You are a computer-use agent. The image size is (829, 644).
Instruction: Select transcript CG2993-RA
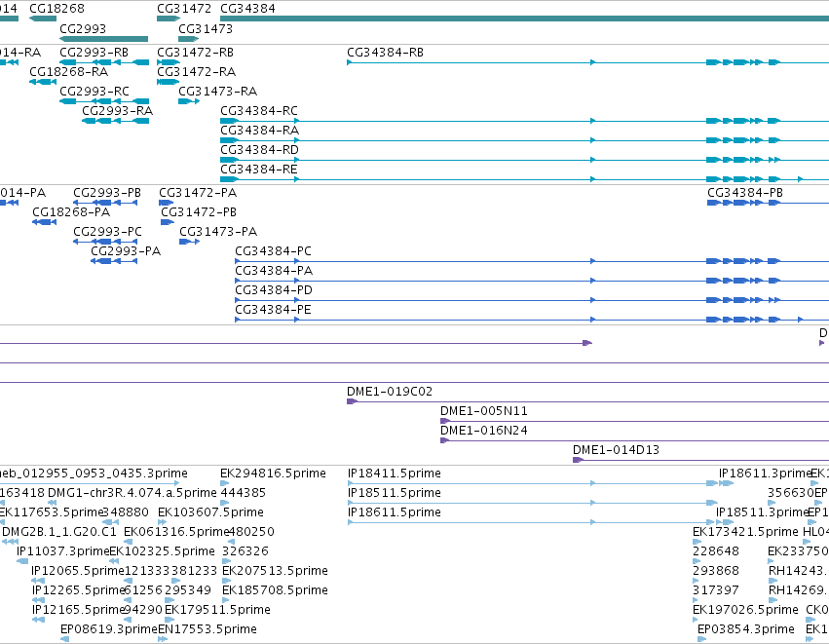click(117, 111)
